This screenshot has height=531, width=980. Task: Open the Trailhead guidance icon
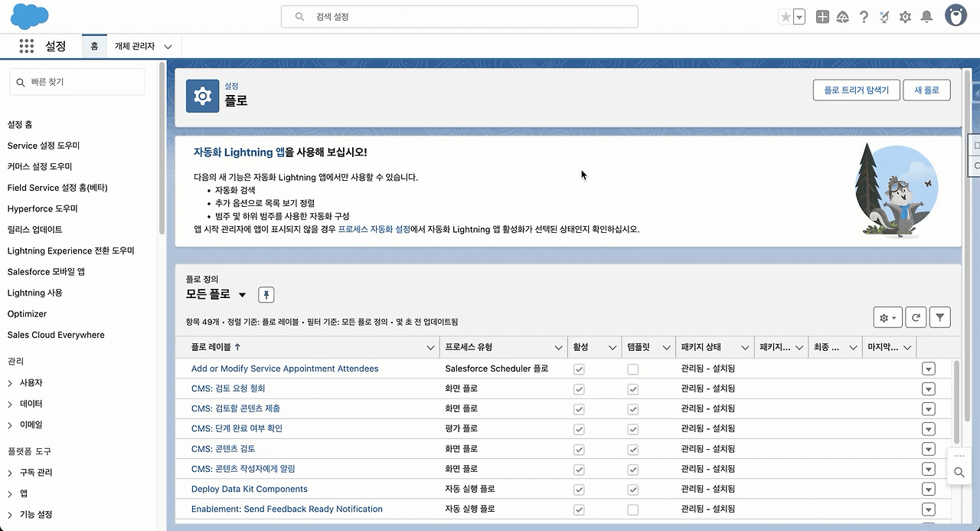(x=843, y=17)
